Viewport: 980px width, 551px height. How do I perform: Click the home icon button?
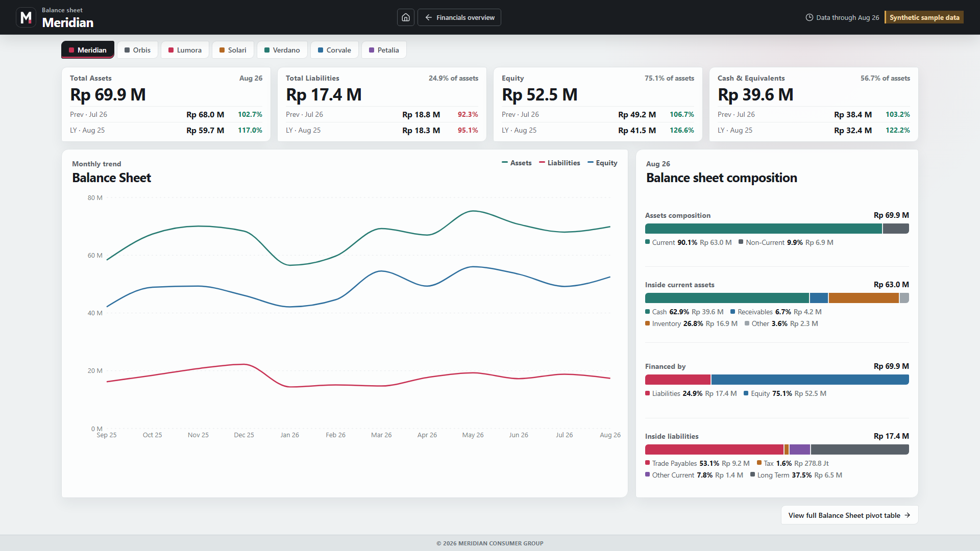pos(406,17)
